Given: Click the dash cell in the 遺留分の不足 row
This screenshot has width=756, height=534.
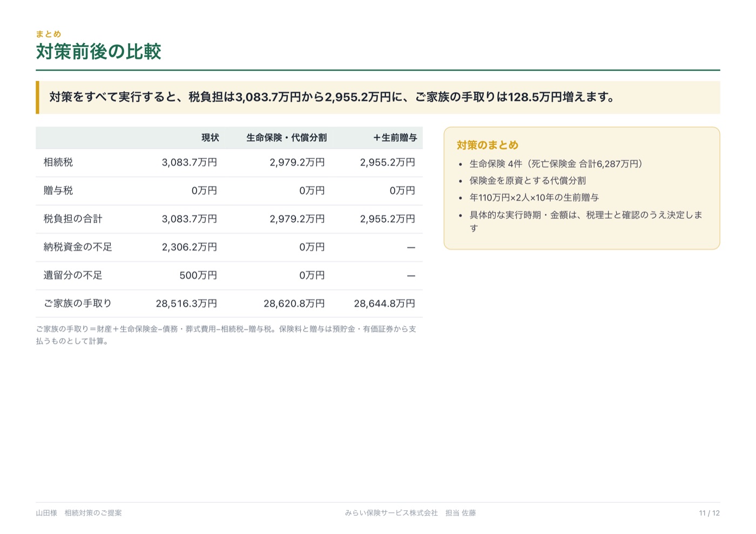Looking at the screenshot, I should coord(411,275).
